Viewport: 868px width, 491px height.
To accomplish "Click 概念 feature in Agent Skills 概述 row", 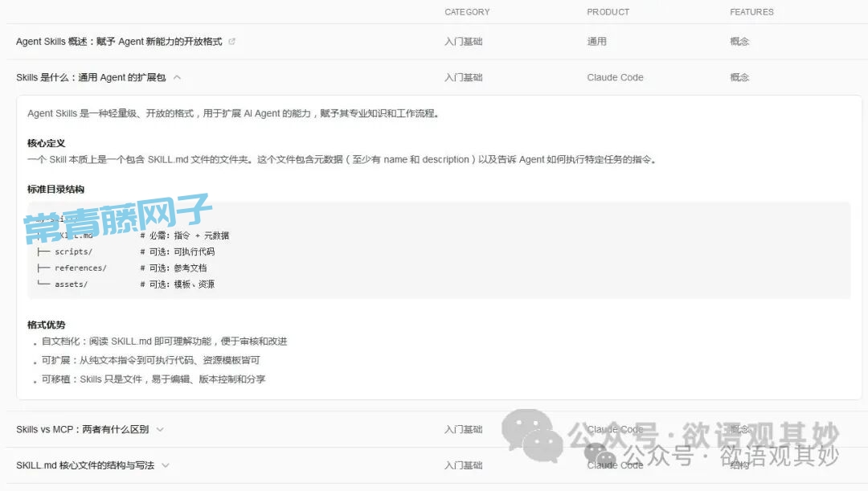I will [x=739, y=42].
